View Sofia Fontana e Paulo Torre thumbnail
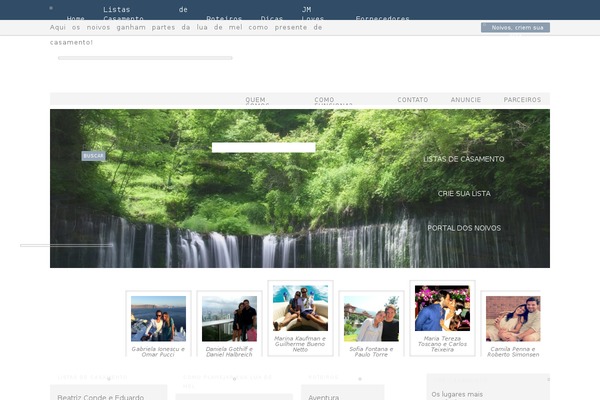This screenshot has height=400, width=600. 371,318
